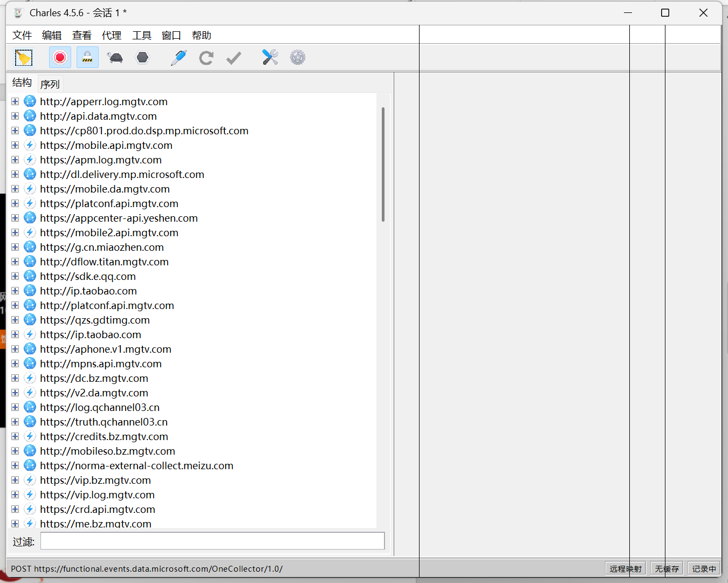Open the 帮助 menu
This screenshot has height=583, width=728.
tap(202, 35)
